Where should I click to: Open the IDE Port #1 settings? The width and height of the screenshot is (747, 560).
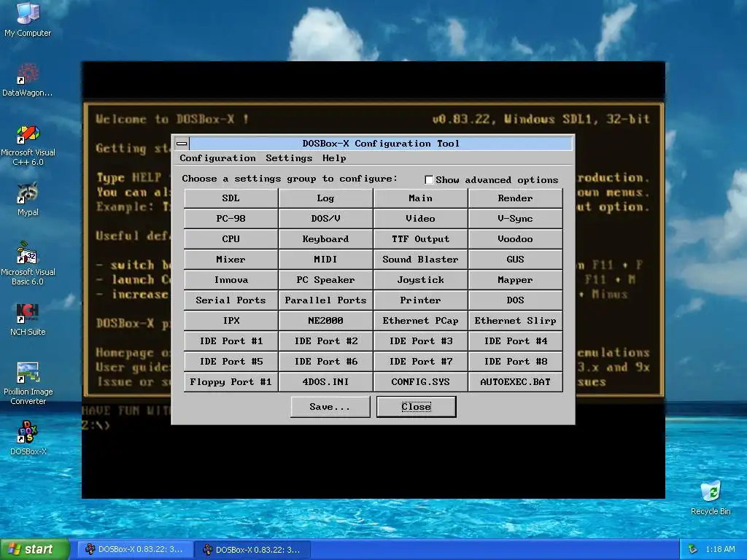(231, 341)
